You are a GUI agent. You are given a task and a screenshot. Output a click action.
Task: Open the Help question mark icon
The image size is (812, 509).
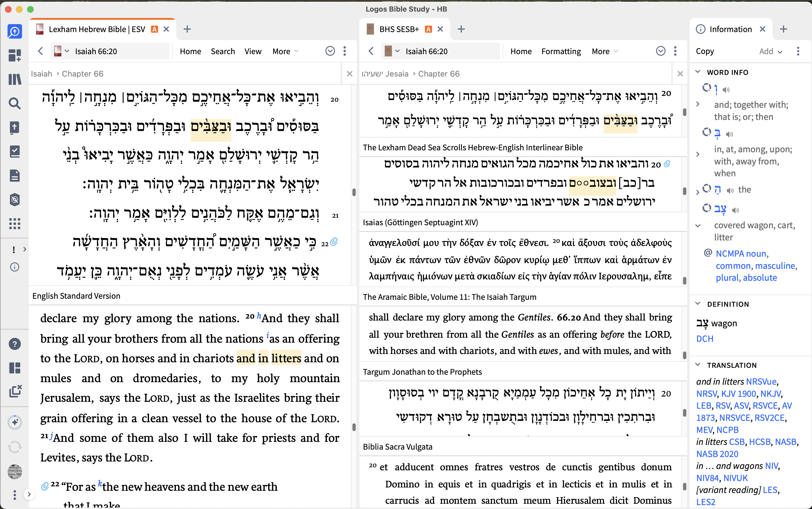(x=14, y=344)
